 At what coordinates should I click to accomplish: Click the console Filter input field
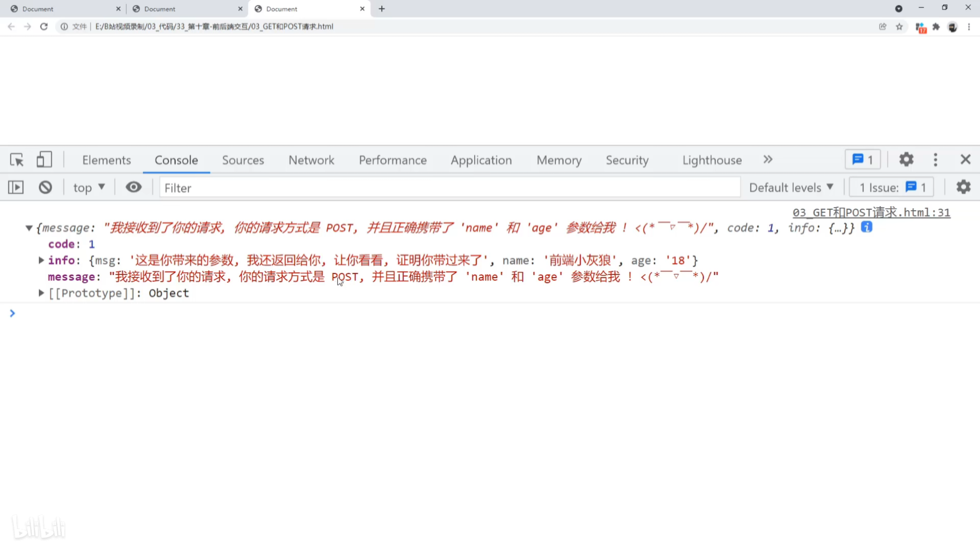tap(449, 188)
